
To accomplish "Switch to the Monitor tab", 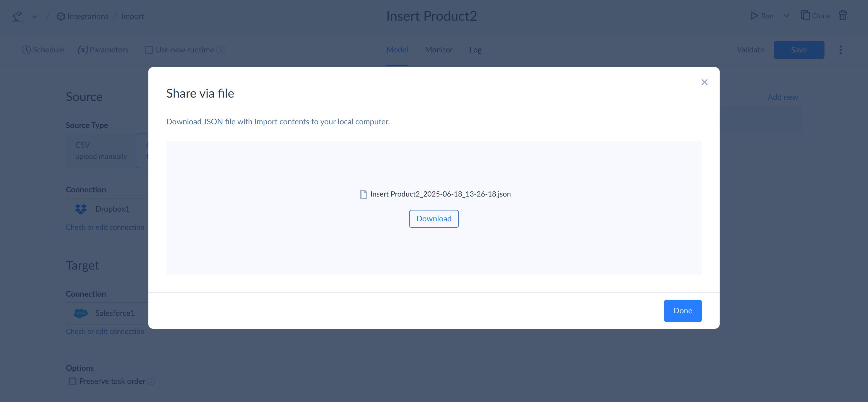I will coord(439,50).
